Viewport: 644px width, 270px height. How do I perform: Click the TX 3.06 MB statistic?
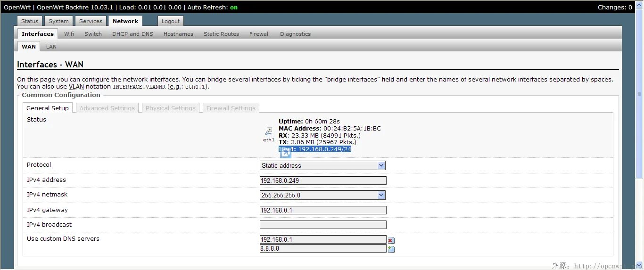pyautogui.click(x=317, y=142)
